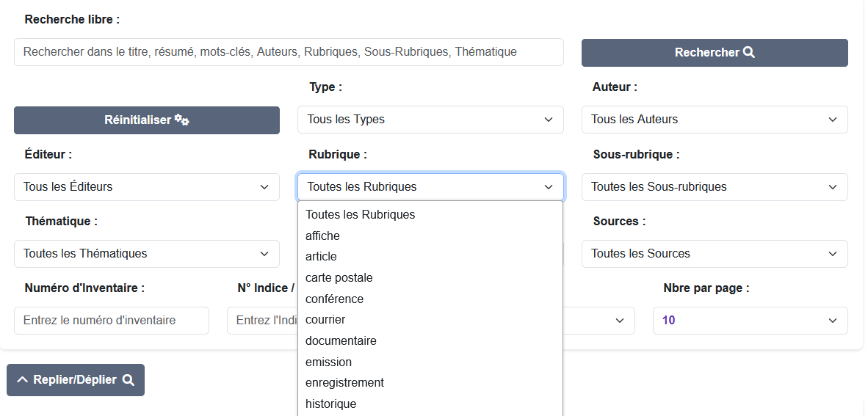Expand the Toutes les Sources dropdown
This screenshot has height=416, width=868.
tap(714, 254)
